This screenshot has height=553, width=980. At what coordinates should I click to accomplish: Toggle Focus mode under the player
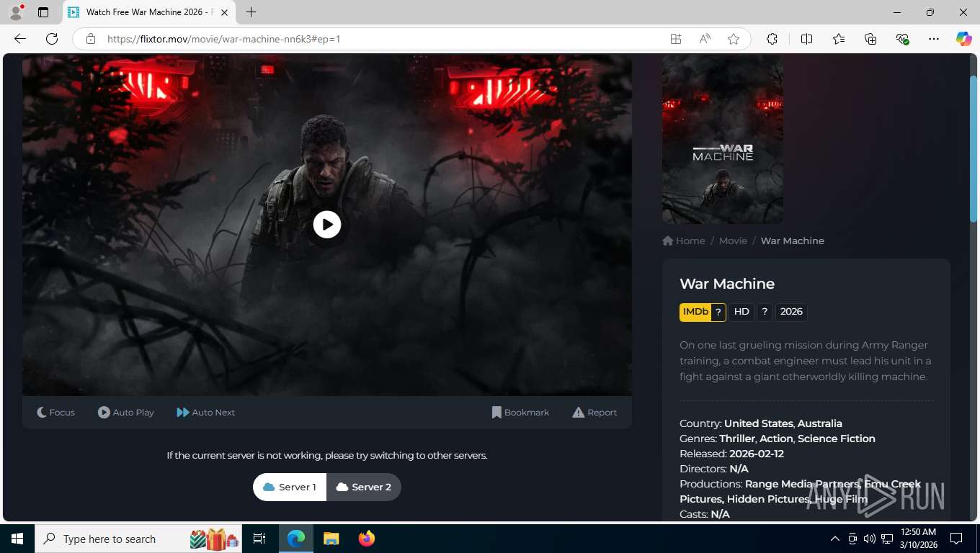click(x=56, y=413)
